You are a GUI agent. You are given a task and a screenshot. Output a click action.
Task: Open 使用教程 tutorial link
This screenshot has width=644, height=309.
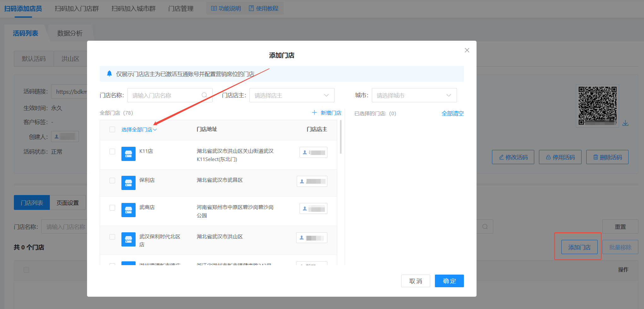264,9
